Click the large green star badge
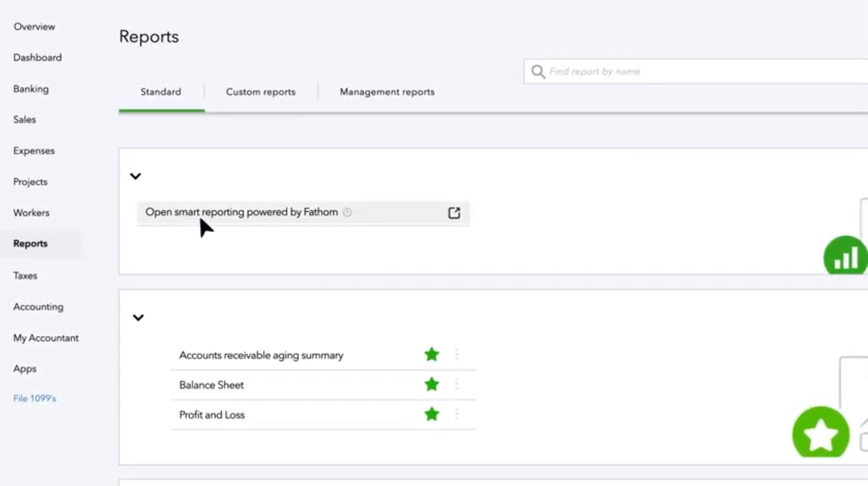This screenshot has height=486, width=868. pyautogui.click(x=821, y=433)
